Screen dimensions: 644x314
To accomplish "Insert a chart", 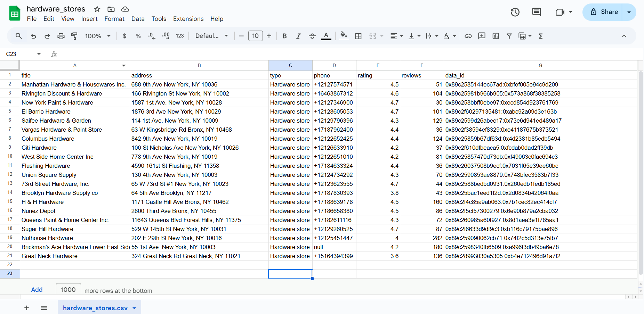I will (495, 36).
